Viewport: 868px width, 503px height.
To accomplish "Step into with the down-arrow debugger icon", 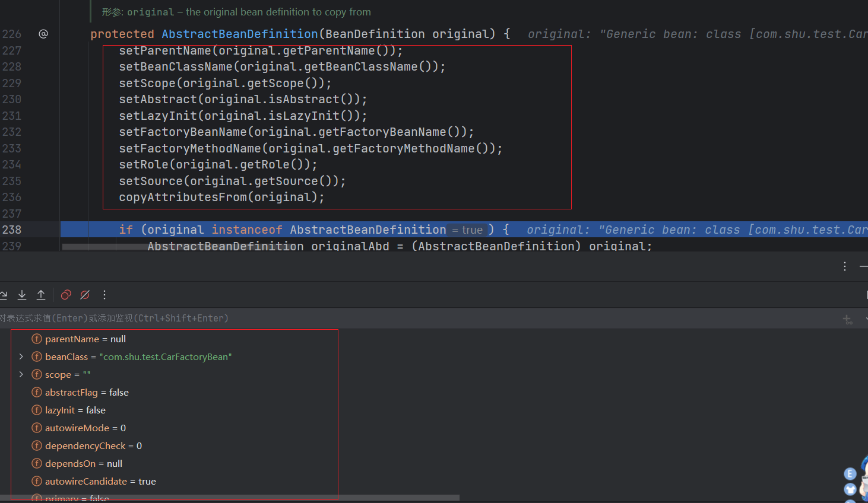I will [x=22, y=295].
